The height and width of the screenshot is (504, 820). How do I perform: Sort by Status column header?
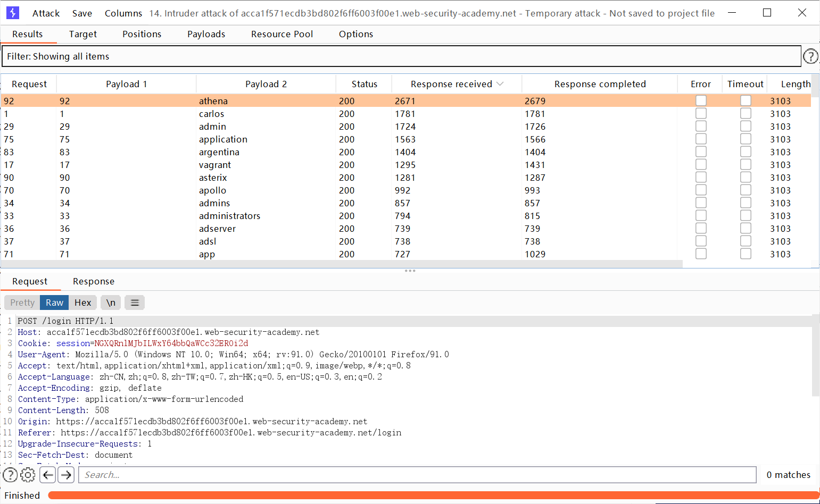pos(364,84)
